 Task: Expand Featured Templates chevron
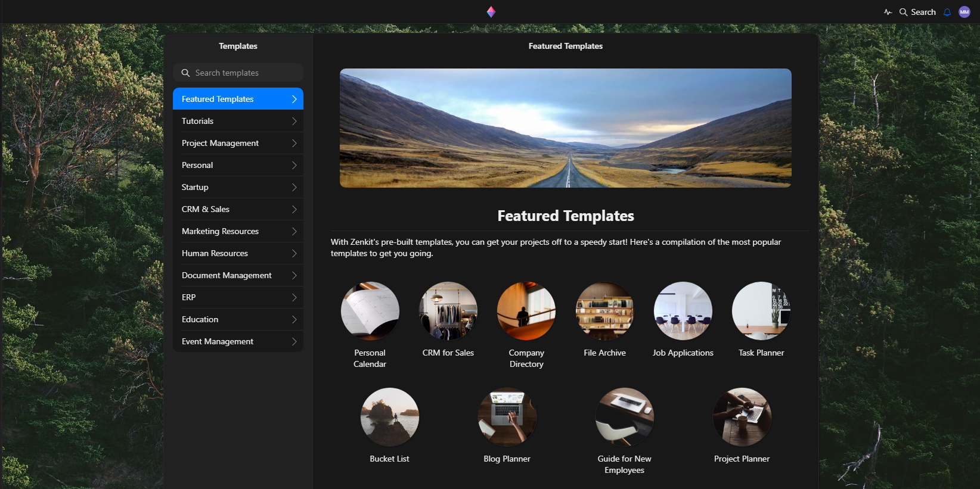click(x=294, y=99)
